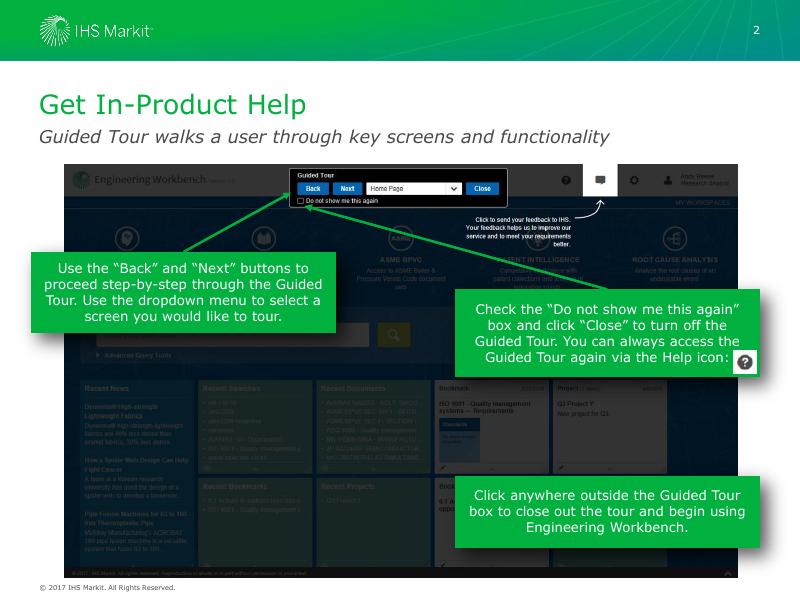Check 'Do not show me this again'

[301, 201]
